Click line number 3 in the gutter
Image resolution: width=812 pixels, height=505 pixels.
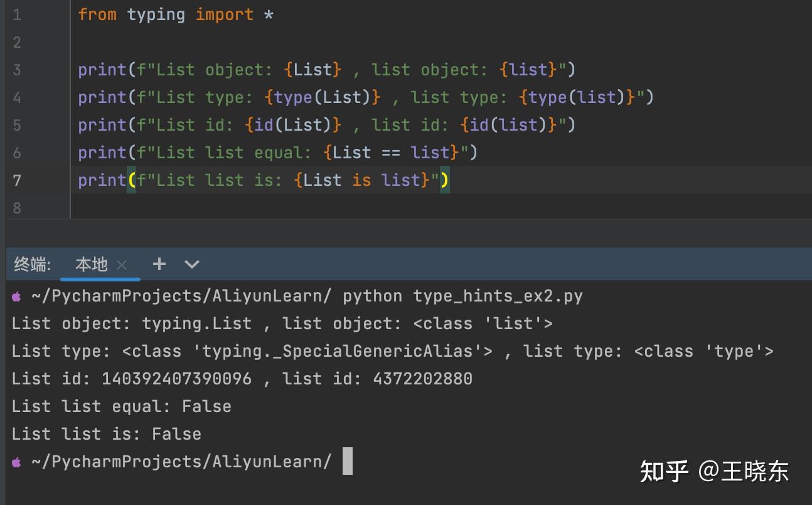16,70
